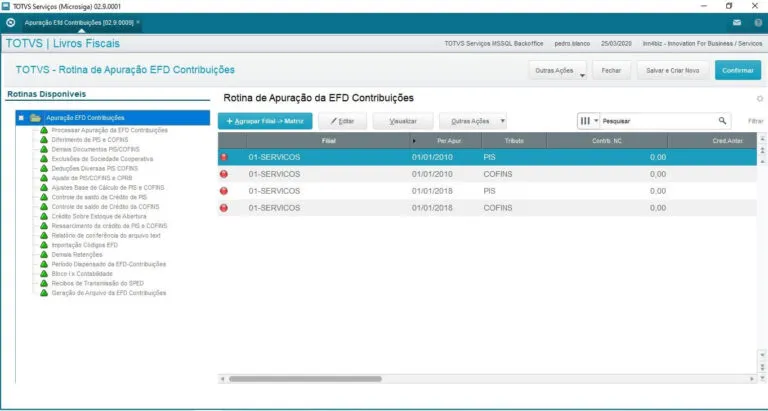Click green icon beside Bloco I x Contabilidade
Screen dimensions: 768x411
point(44,274)
